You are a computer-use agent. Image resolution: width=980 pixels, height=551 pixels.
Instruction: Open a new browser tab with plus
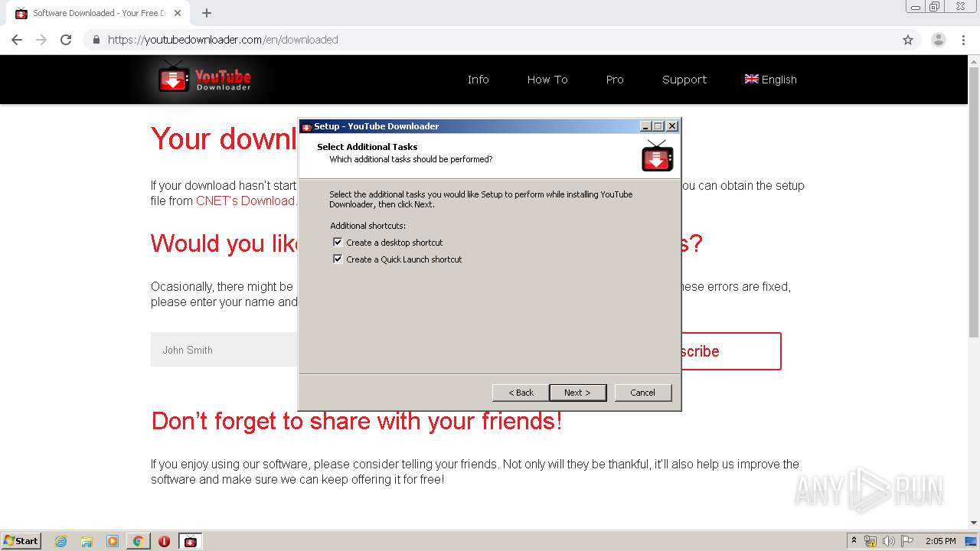click(207, 13)
